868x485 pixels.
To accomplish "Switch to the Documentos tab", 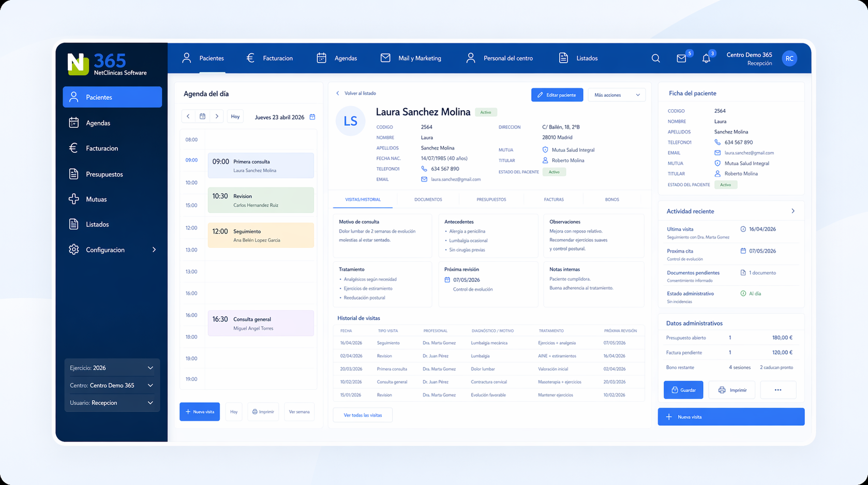I will (428, 199).
